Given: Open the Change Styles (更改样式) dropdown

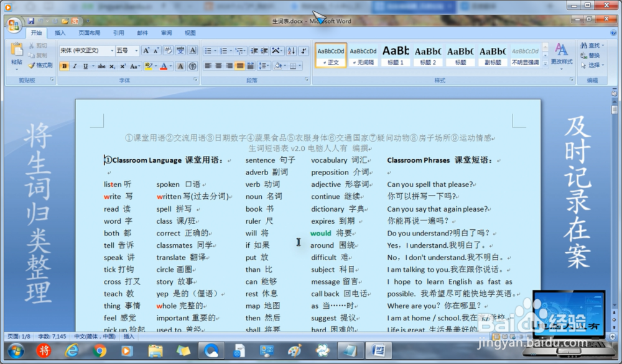Looking at the screenshot, I should click(x=561, y=57).
